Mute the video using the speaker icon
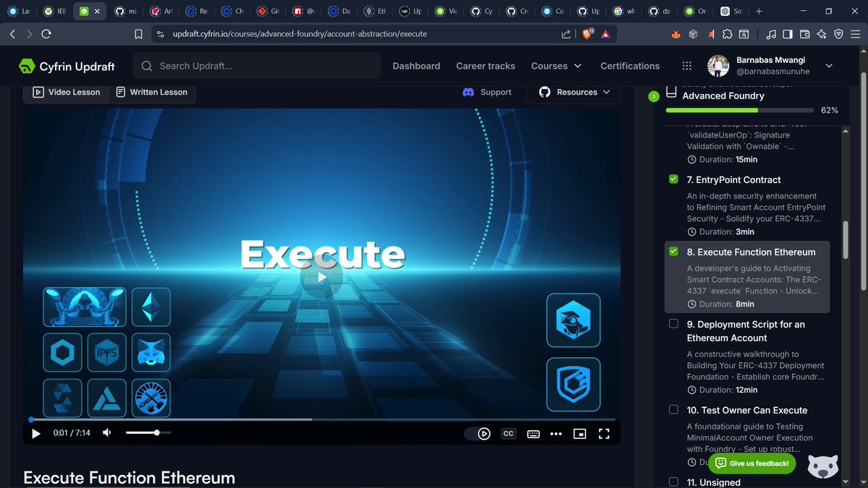 click(107, 433)
